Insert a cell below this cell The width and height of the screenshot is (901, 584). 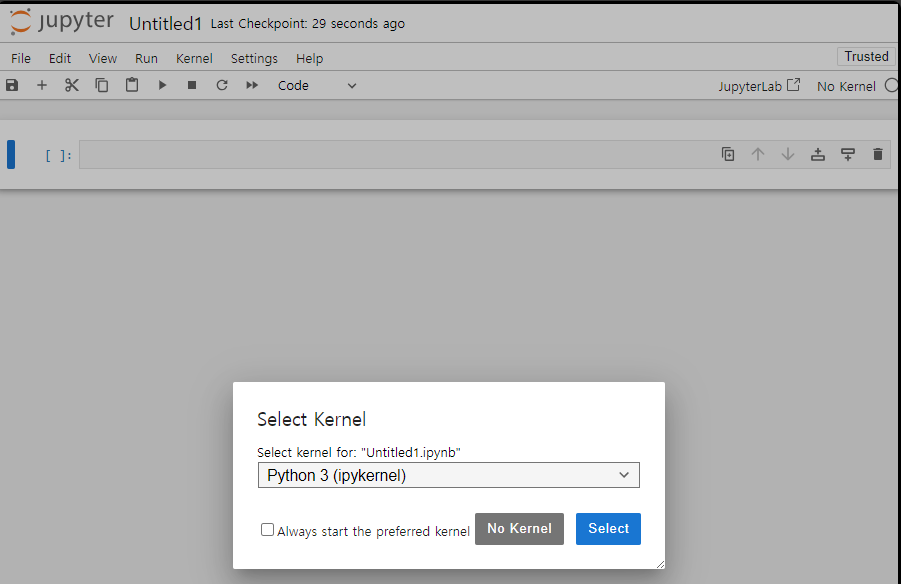coord(848,154)
